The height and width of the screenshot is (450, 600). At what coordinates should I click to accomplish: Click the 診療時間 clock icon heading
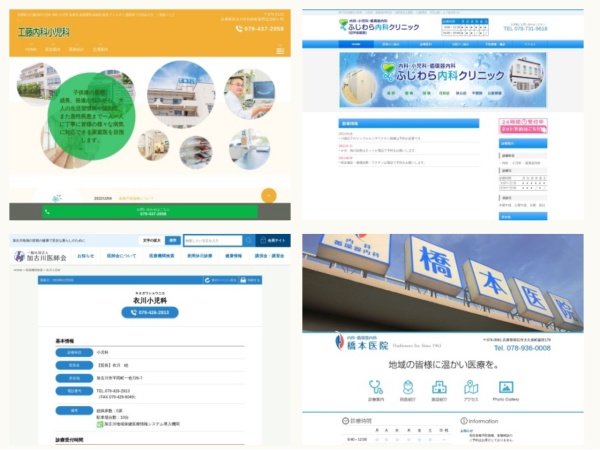coord(357,421)
